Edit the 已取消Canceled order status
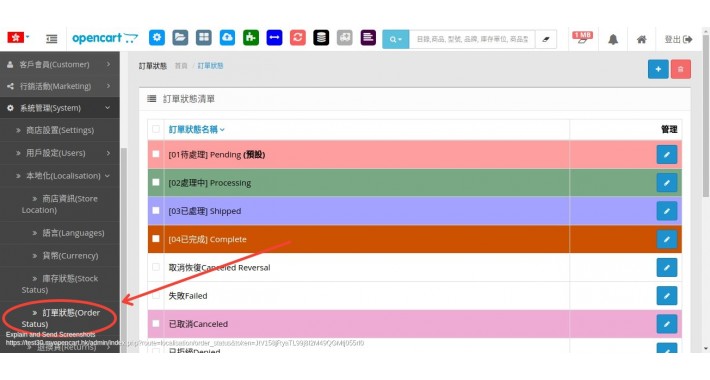 tap(667, 324)
